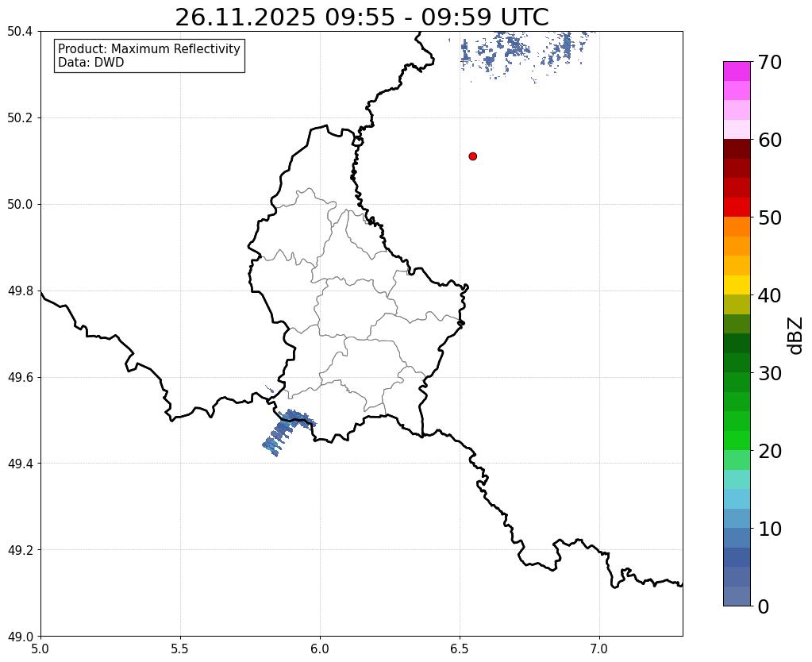812x662 pixels.
Task: Click the 'Product: Maximum Reflectivity' label
Action: pos(149,48)
